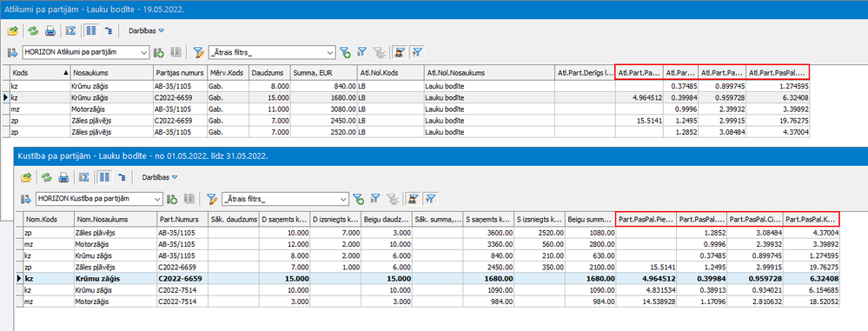Toggle the question-mark filter button in the Kustība window
This screenshot has height=331, width=868.
click(x=431, y=199)
